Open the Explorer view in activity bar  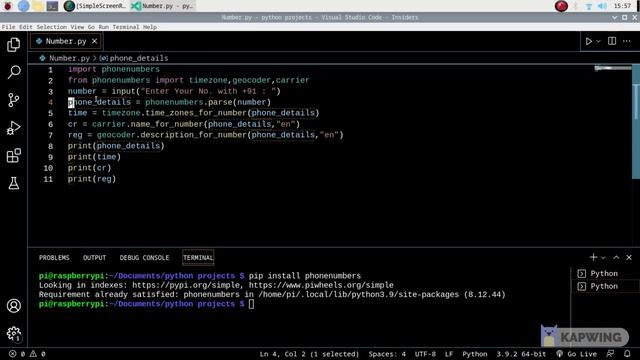point(13,44)
